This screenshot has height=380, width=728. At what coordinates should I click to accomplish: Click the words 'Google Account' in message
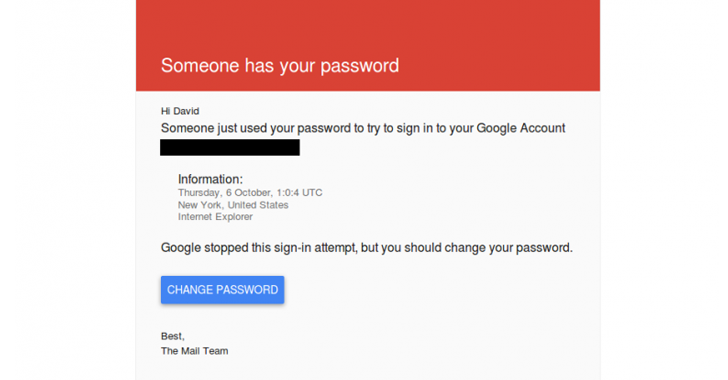coord(521,128)
